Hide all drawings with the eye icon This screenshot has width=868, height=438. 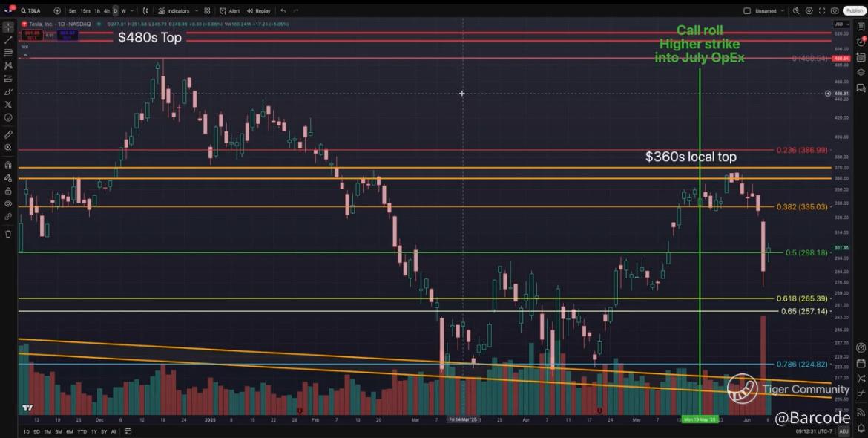(x=7, y=203)
